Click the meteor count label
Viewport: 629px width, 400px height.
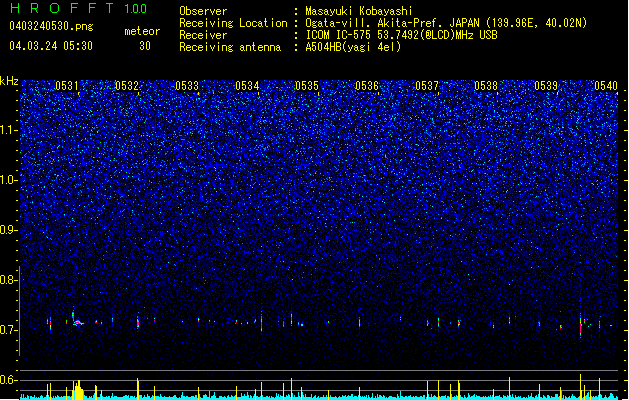click(142, 31)
